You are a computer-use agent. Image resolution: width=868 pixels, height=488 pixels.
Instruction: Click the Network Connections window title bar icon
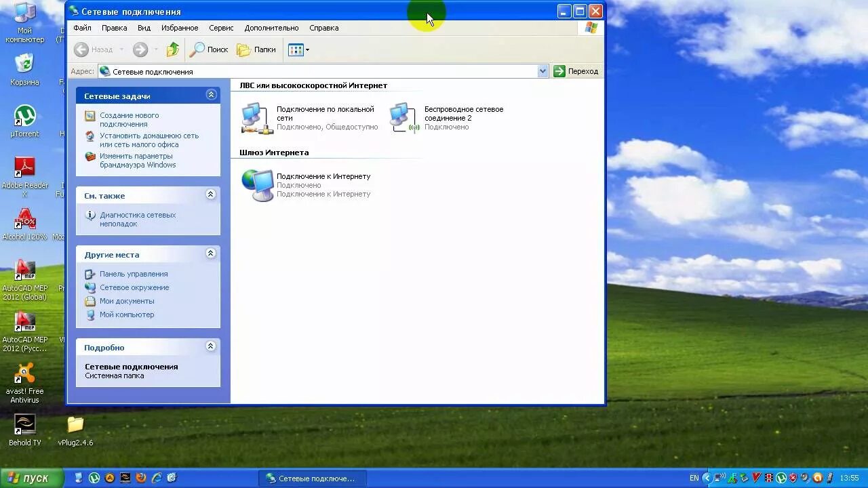[74, 12]
